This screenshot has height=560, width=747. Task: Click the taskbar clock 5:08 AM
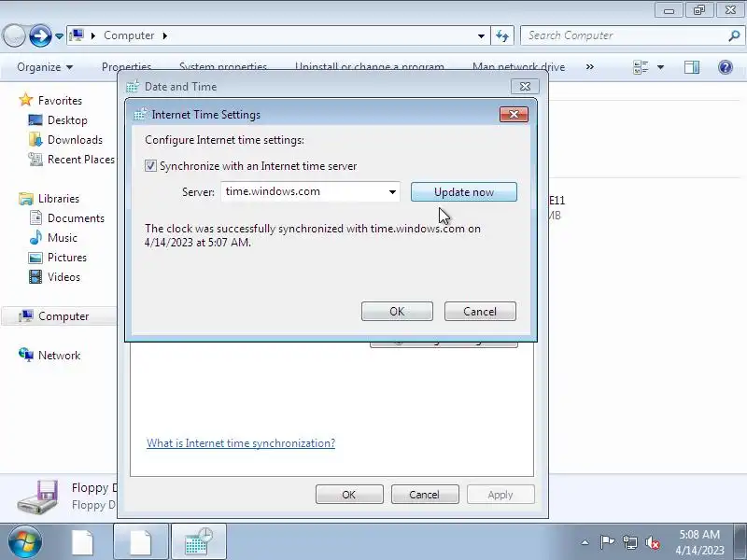click(699, 542)
